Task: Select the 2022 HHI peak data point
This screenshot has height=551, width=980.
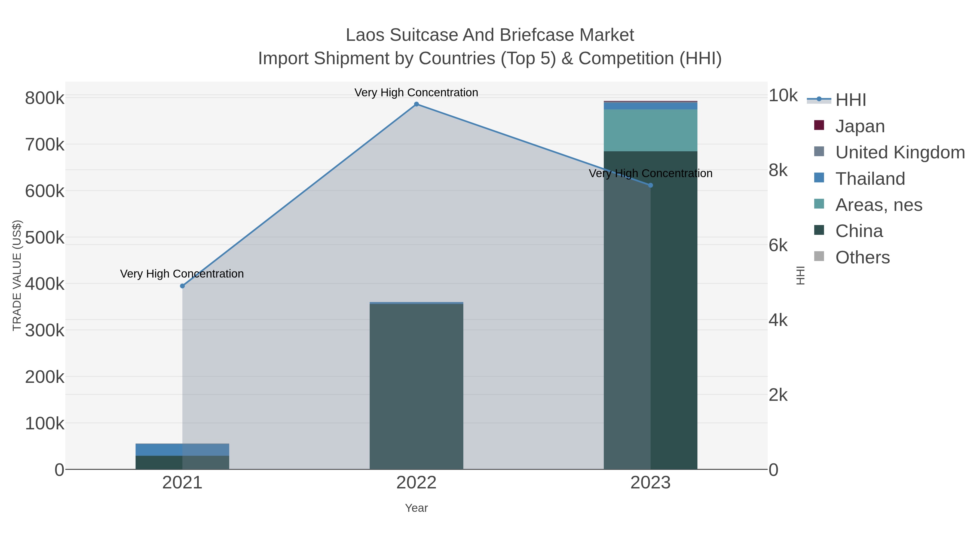Action: [416, 104]
